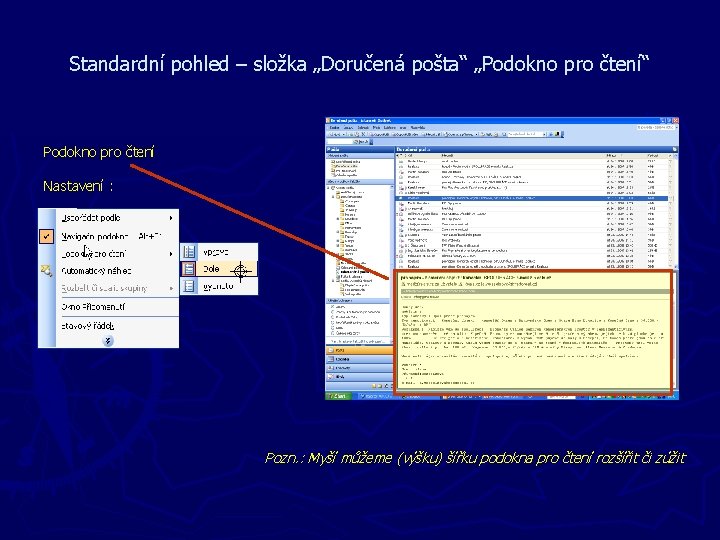Click the arrow beside 'Podokno pro čtení'
Screen dimensions: 720x540
(171, 253)
